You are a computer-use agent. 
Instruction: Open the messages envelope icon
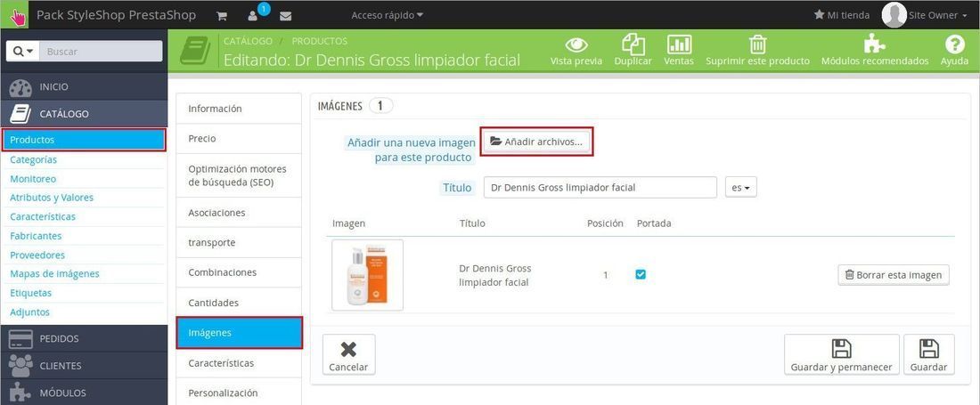(x=285, y=16)
